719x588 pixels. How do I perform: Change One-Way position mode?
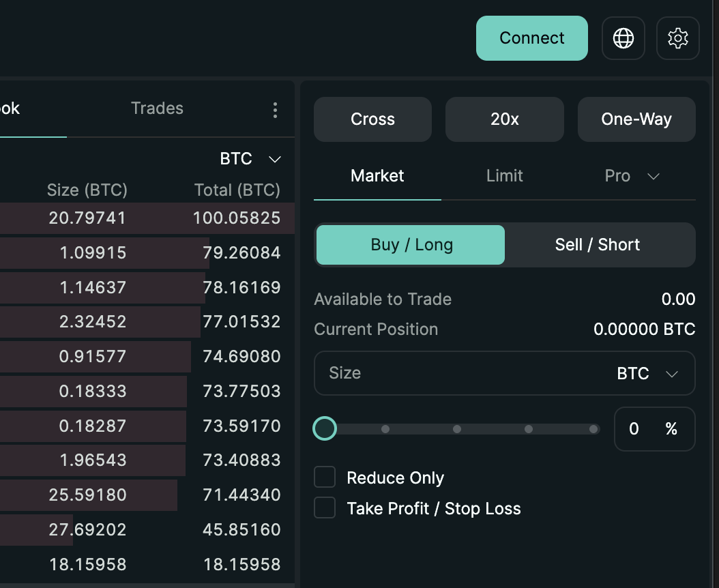636,119
